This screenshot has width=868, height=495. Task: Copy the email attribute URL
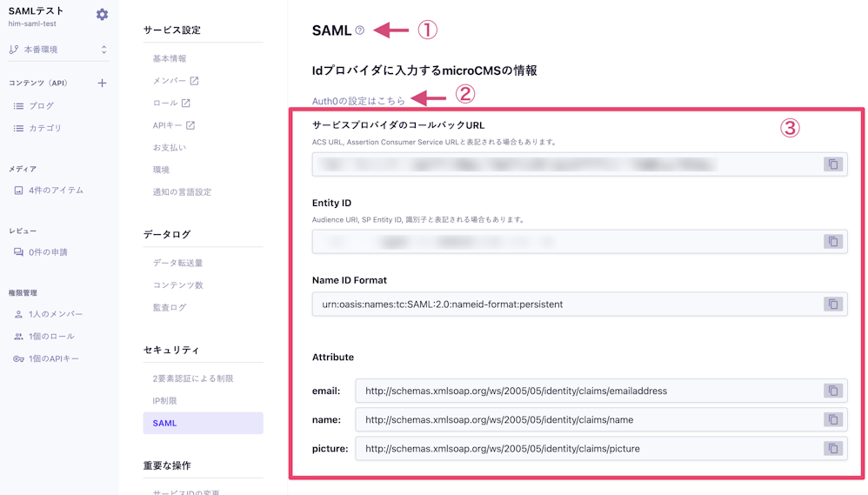pyautogui.click(x=832, y=391)
